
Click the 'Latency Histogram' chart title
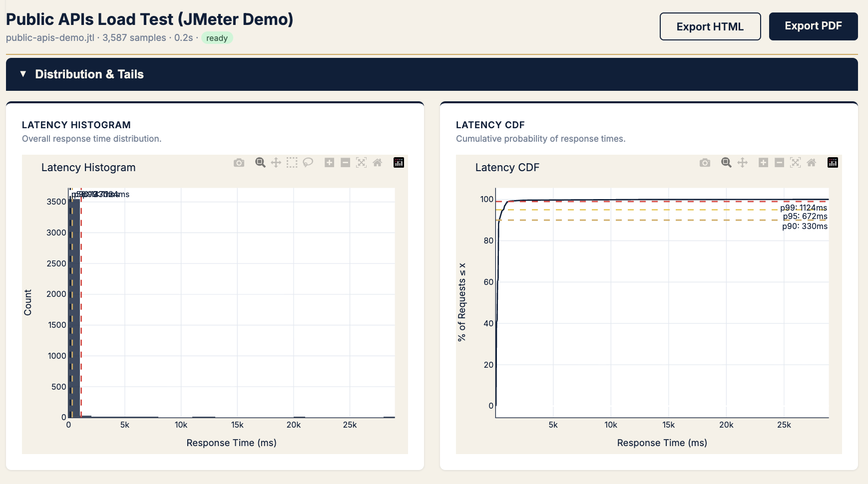click(88, 168)
